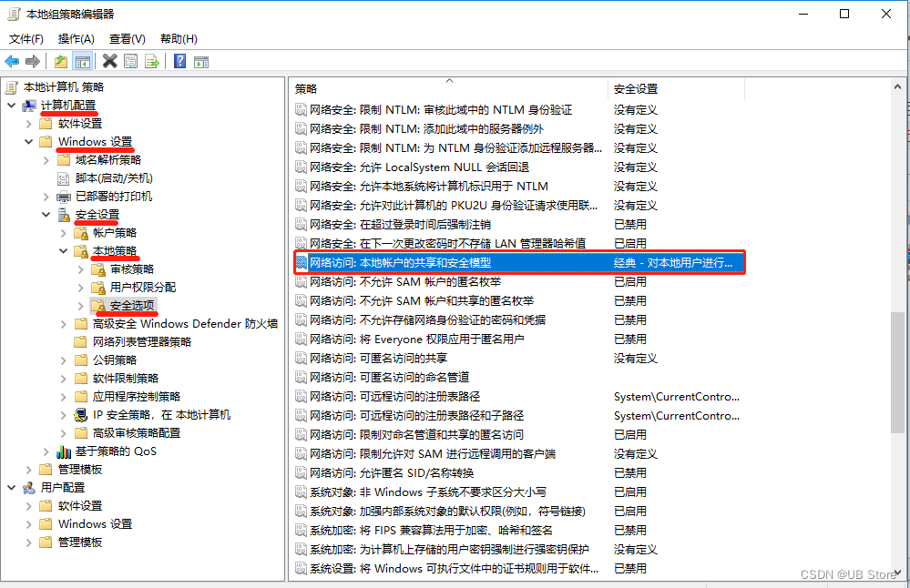This screenshot has width=910, height=588.
Task: Click the scroll up arrow of policy list
Action: (x=897, y=87)
